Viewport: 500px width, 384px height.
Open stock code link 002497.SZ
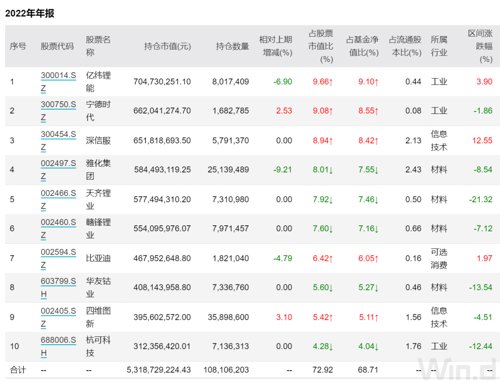pyautogui.click(x=58, y=170)
